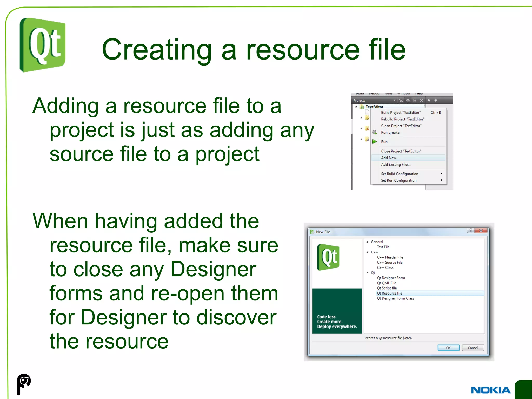Select Qt Resource file in the list
The height and width of the screenshot is (399, 532).
pyautogui.click(x=389, y=293)
